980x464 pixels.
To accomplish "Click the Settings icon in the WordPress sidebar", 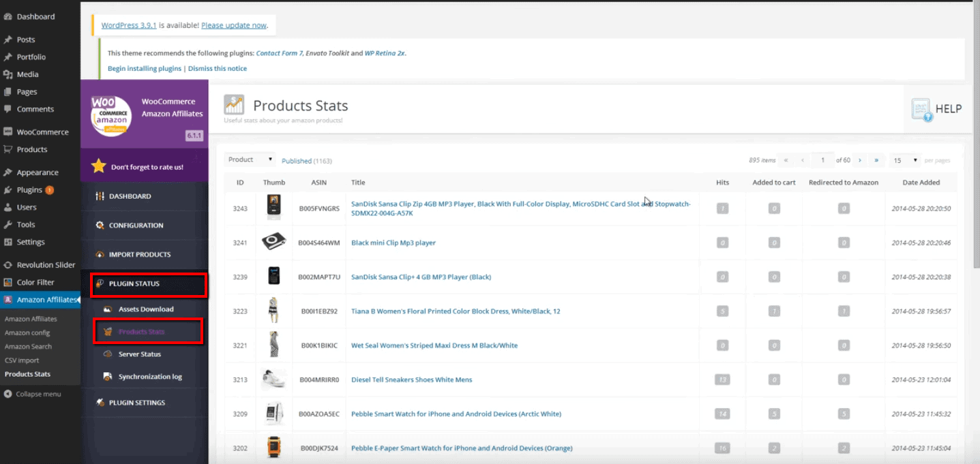I will click(8, 242).
